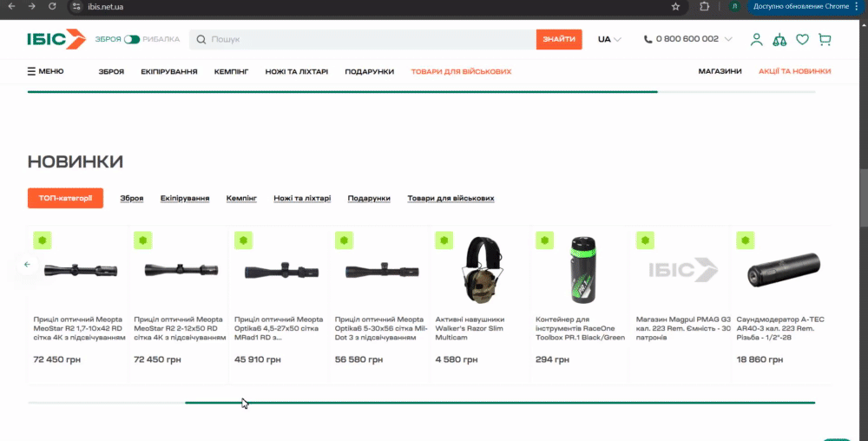Viewport: 868px width, 441px height.
Task: Expand the UA language dropdown
Action: coord(609,39)
